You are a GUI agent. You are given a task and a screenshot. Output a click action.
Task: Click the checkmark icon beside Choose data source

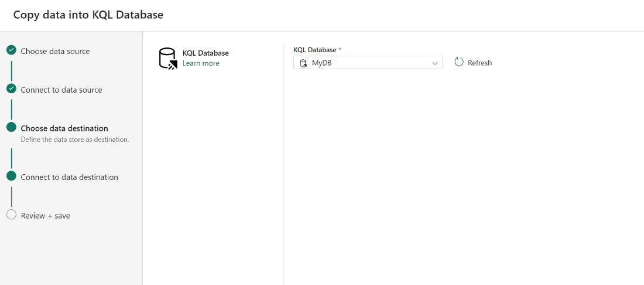[x=11, y=50]
